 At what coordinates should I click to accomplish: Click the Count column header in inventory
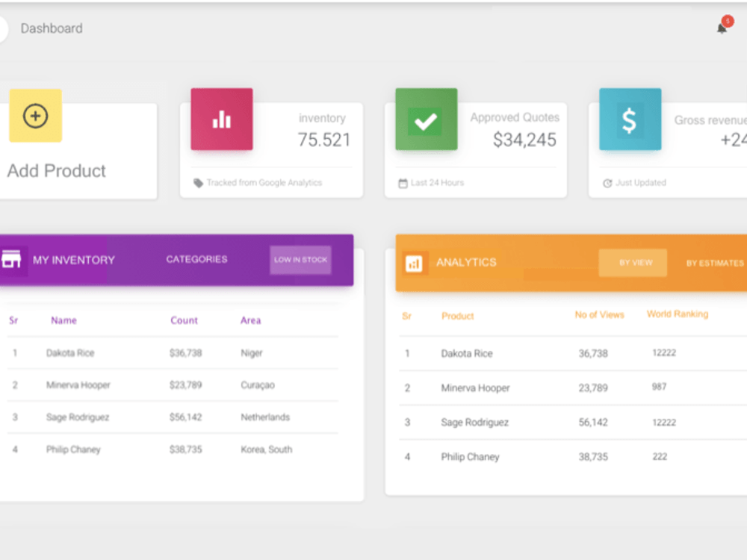click(x=184, y=320)
